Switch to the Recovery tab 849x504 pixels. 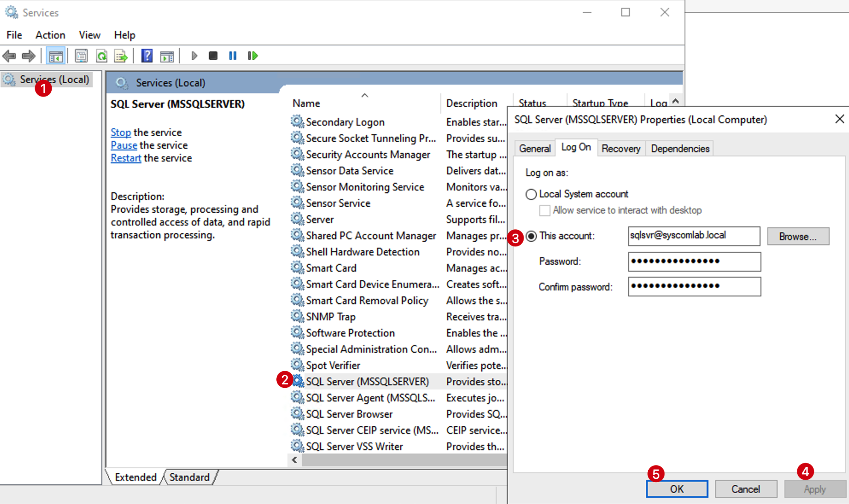621,149
